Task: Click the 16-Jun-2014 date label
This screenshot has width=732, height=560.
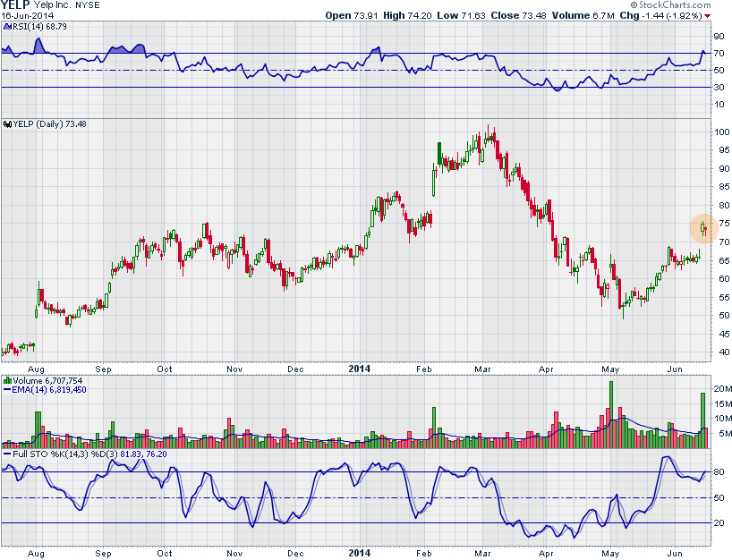Action: coord(27,15)
